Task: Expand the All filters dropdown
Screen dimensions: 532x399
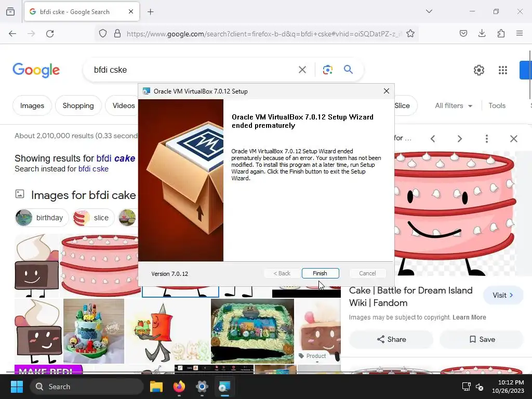Action: tap(454, 105)
